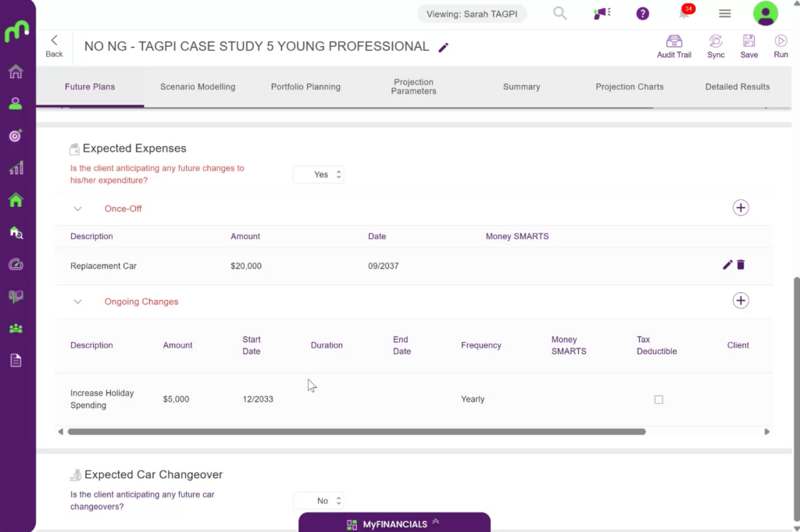This screenshot has width=800, height=532.
Task: Select the $5,000 amount cell
Action: (176, 399)
